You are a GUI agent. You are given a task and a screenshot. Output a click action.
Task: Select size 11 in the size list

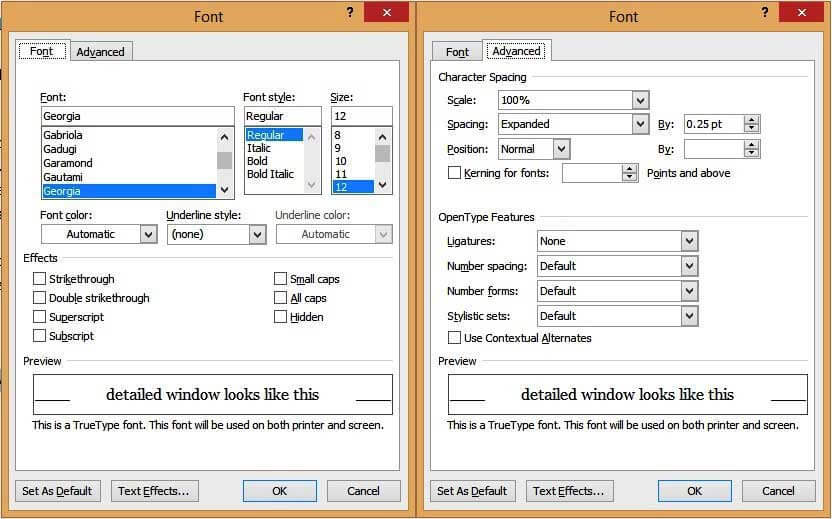[x=353, y=174]
